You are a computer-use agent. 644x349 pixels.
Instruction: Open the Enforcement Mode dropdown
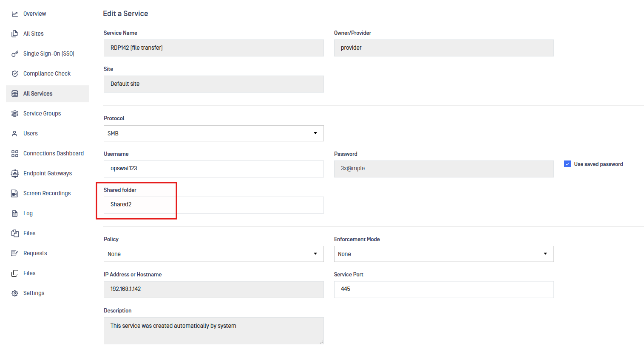click(x=443, y=254)
